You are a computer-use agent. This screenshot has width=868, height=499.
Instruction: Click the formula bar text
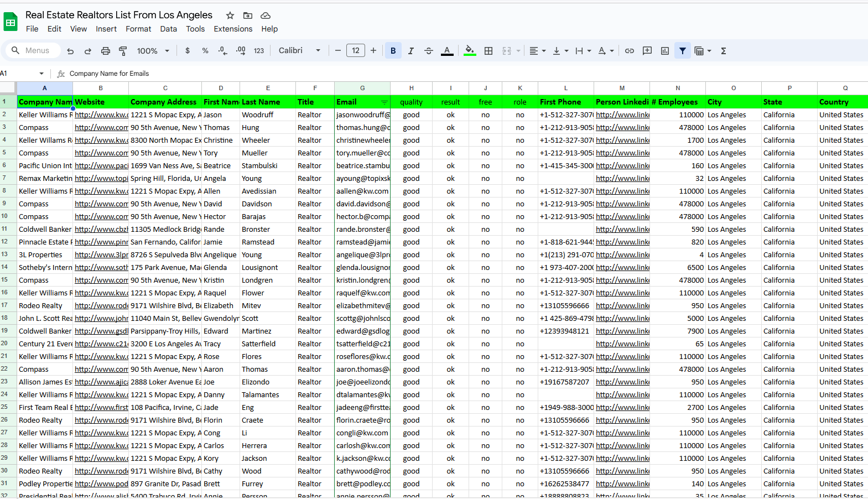[109, 74]
